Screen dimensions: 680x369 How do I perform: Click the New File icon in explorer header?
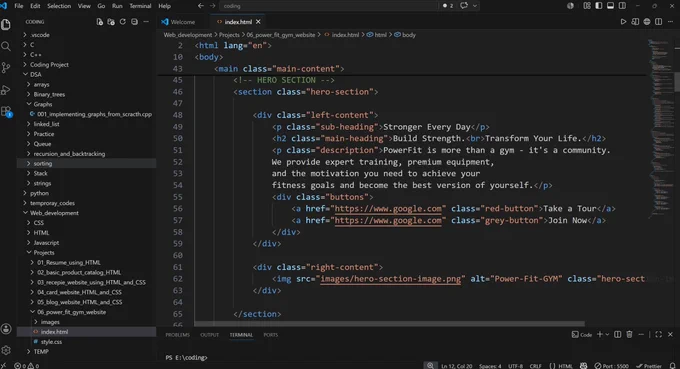tap(100, 22)
